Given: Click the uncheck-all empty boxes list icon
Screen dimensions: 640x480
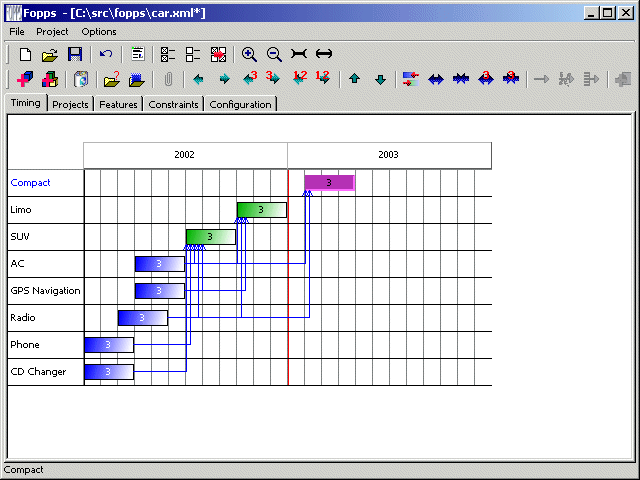Looking at the screenshot, I should (193, 54).
